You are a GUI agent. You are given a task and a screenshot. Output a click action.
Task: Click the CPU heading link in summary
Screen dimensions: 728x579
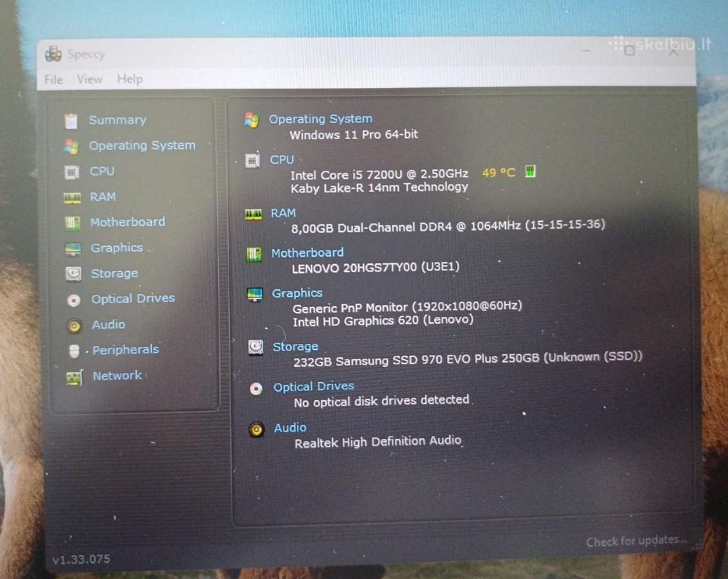pos(282,160)
